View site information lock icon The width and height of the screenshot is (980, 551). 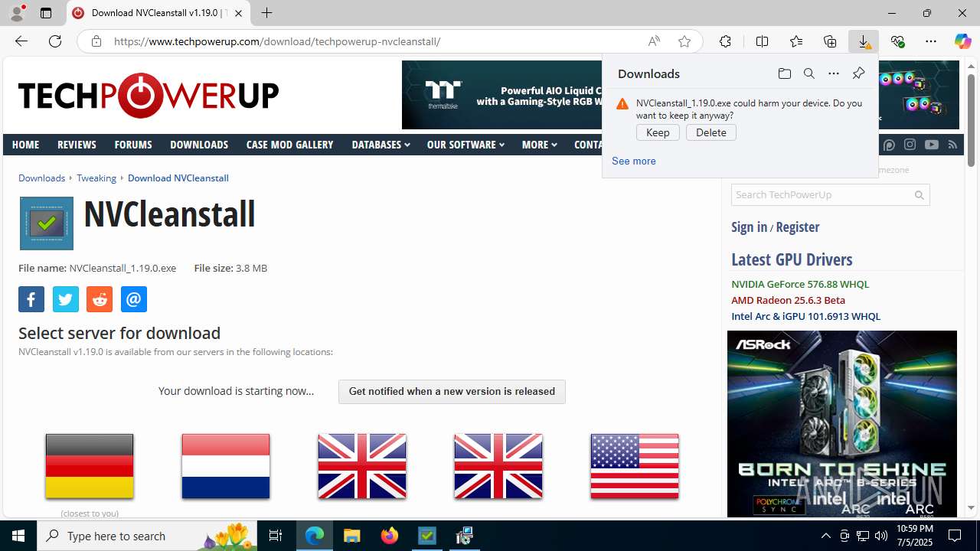(96, 41)
